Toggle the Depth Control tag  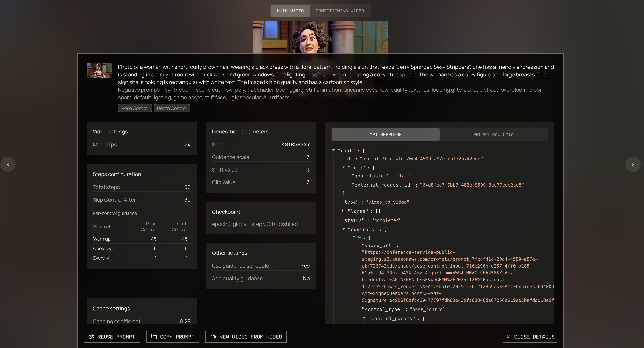tap(171, 108)
